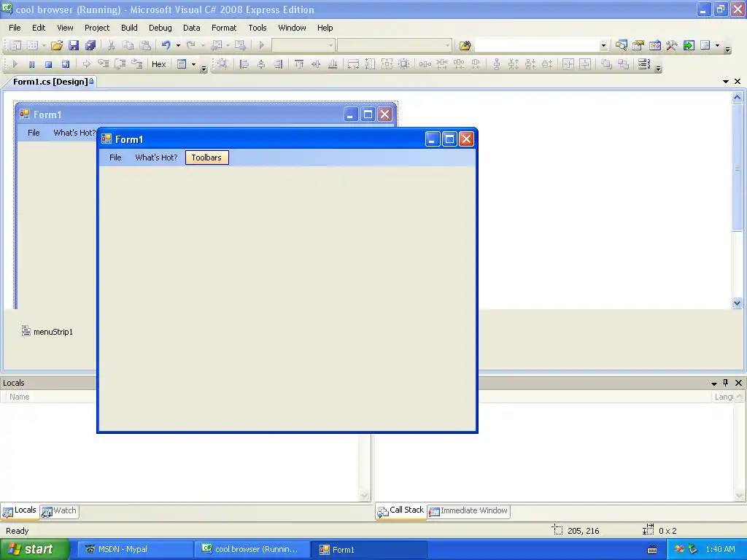Click the Windows Start button

click(x=35, y=549)
